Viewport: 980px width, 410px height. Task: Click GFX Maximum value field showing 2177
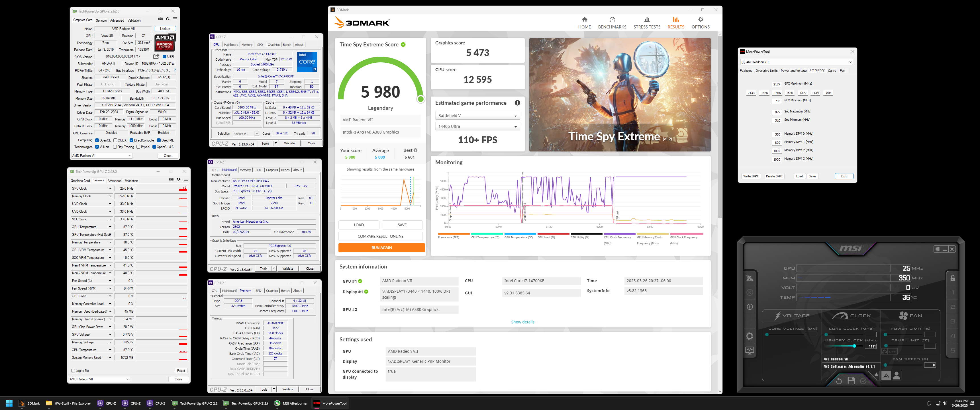point(777,84)
